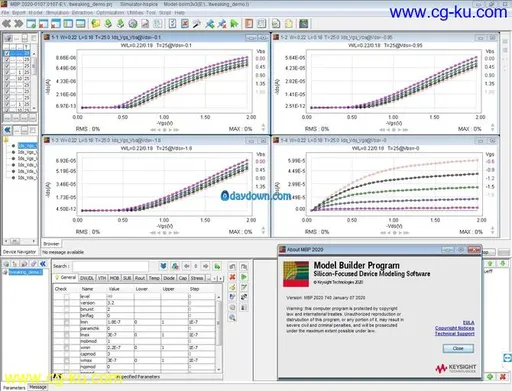Click the green play icon right of parameter tabs
The height and width of the screenshot is (391, 512).
244,277
